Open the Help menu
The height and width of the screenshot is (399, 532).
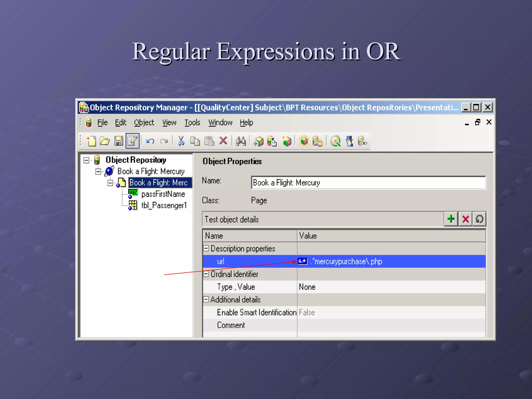pyautogui.click(x=246, y=122)
